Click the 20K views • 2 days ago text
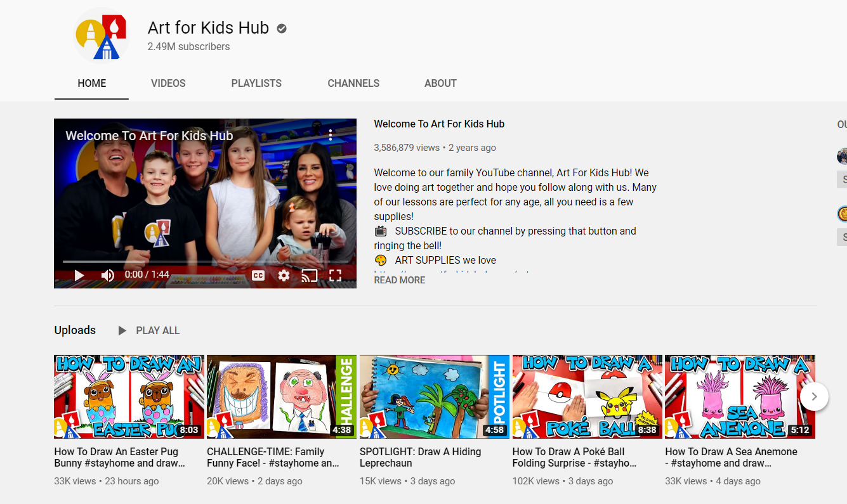 (x=254, y=481)
